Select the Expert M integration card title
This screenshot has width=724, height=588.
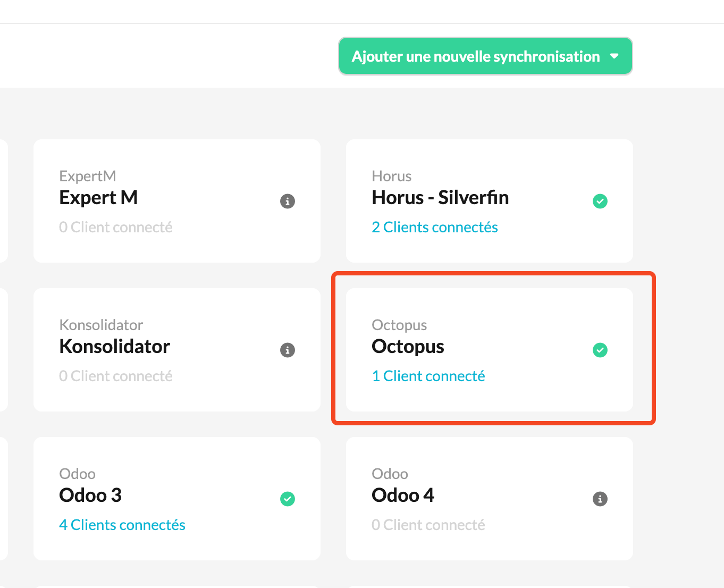(x=98, y=198)
